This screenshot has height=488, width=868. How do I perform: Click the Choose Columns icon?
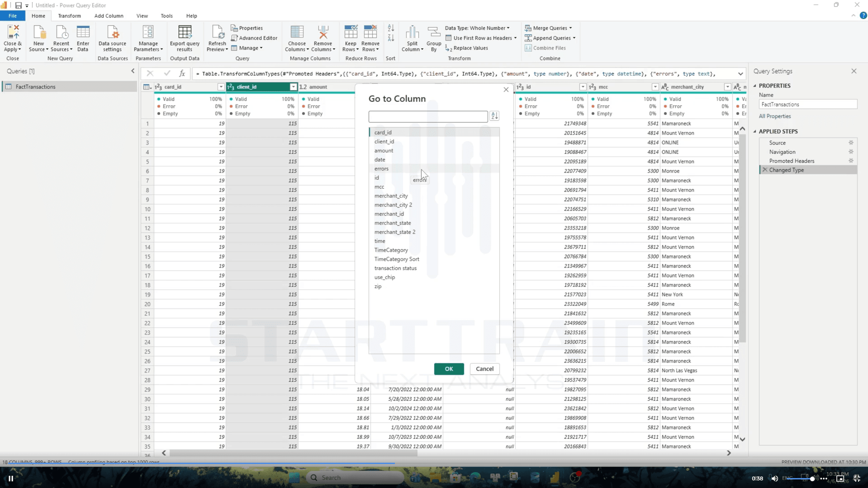(x=297, y=33)
